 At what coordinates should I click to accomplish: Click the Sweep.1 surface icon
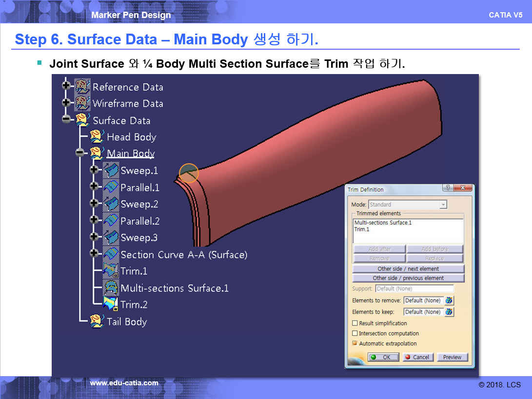pyautogui.click(x=111, y=171)
